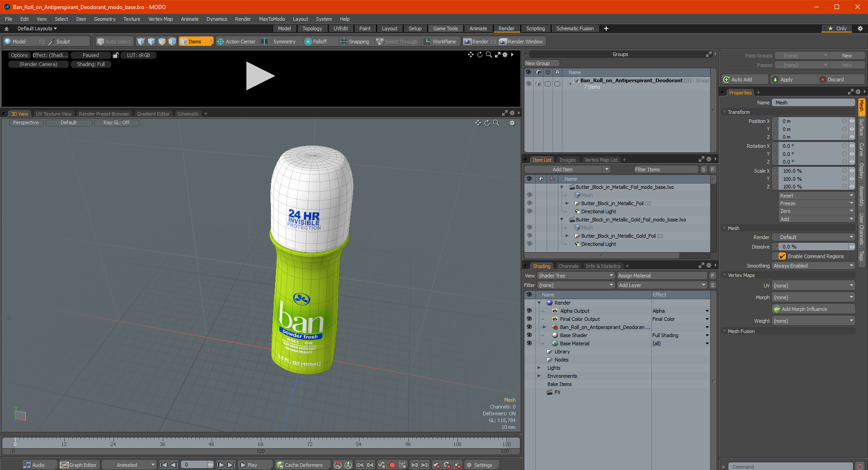Screen dimensions: 868x470
Task: Switch to Sculpt mode
Action: (69, 42)
